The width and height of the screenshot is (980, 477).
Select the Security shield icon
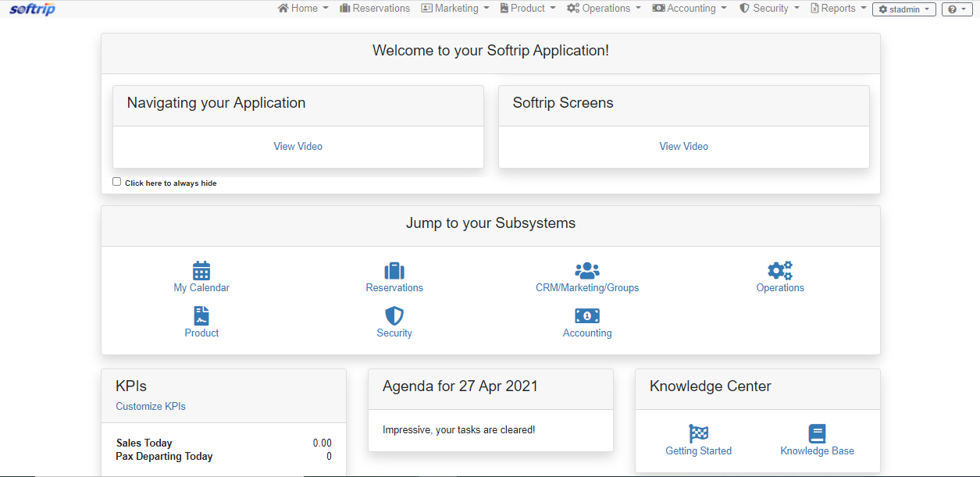click(x=394, y=315)
